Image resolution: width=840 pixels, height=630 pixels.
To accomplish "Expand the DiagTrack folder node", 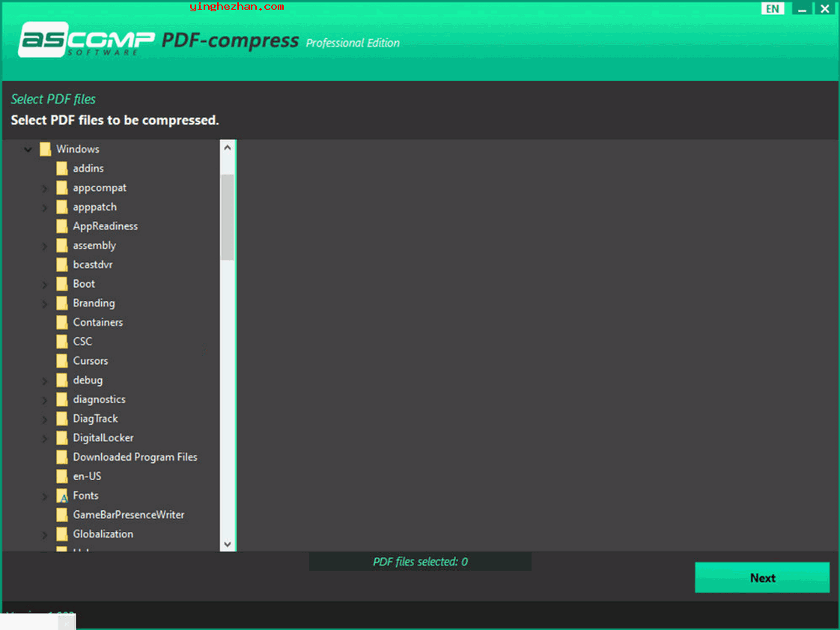I will pos(45,420).
